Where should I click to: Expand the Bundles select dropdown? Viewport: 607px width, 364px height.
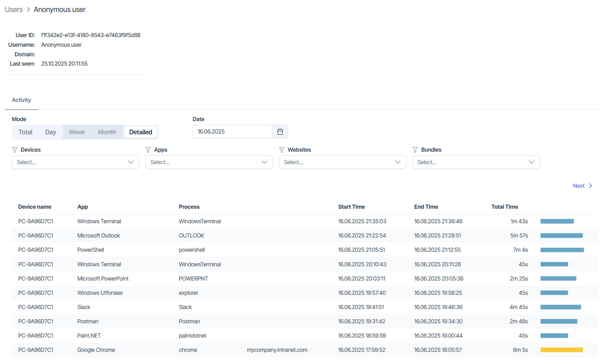pos(476,162)
